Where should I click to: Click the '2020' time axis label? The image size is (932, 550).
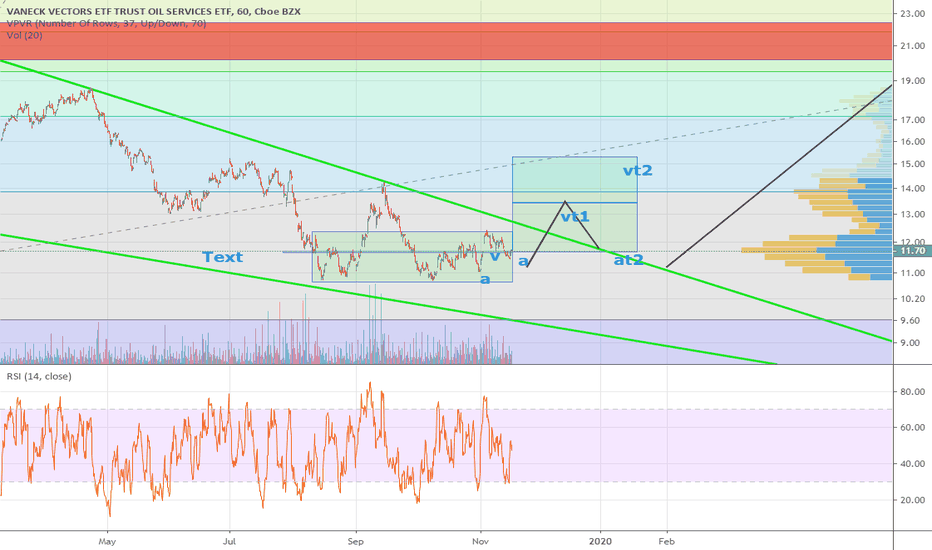(x=600, y=541)
